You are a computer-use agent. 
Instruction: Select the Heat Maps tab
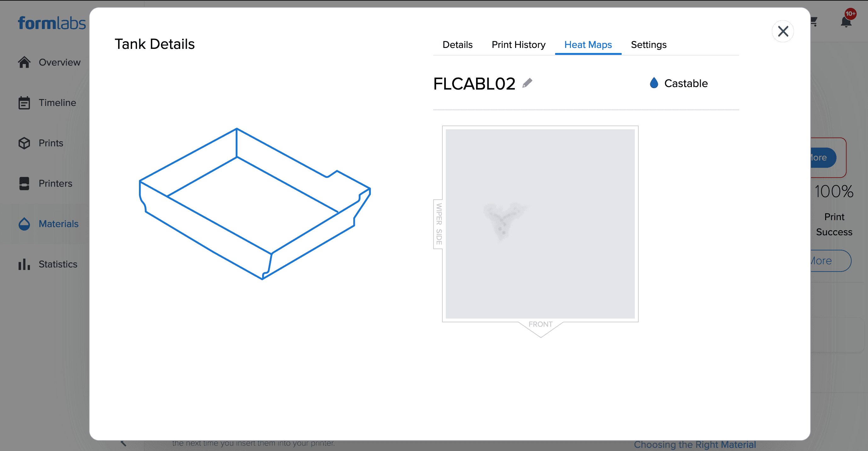point(588,44)
